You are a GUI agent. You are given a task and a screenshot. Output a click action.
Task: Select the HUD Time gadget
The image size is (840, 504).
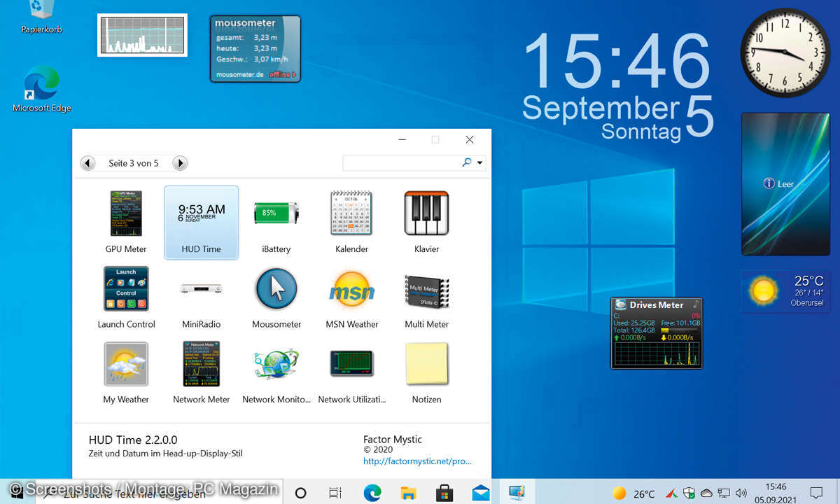coord(201,222)
